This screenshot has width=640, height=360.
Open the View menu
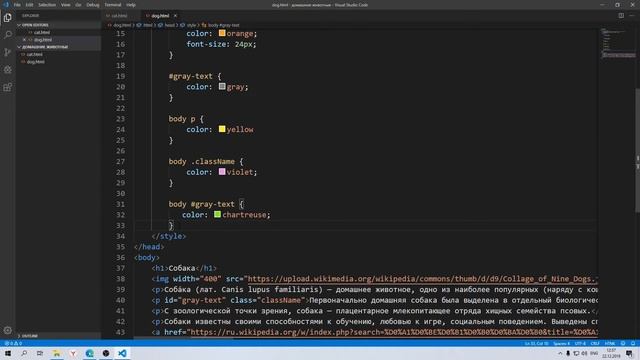65,5
